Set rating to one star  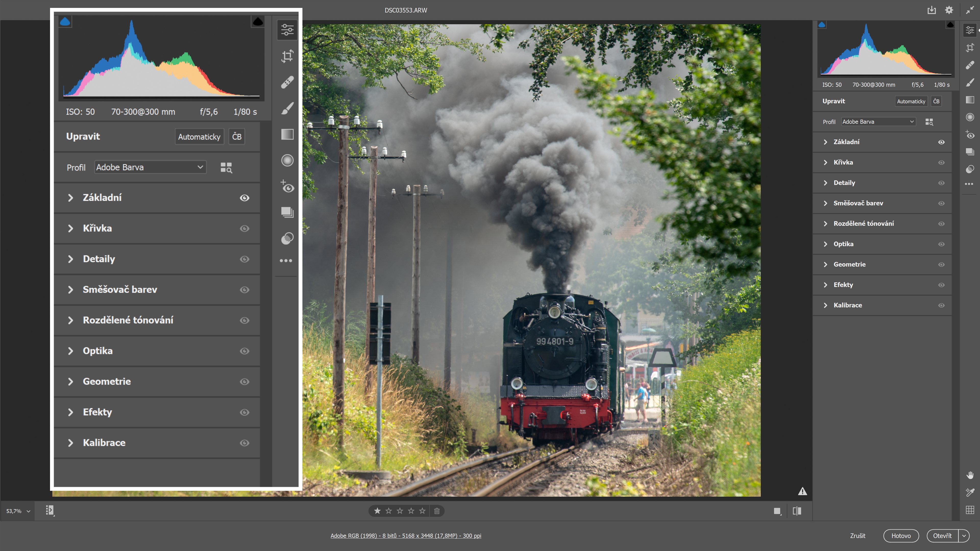click(377, 511)
